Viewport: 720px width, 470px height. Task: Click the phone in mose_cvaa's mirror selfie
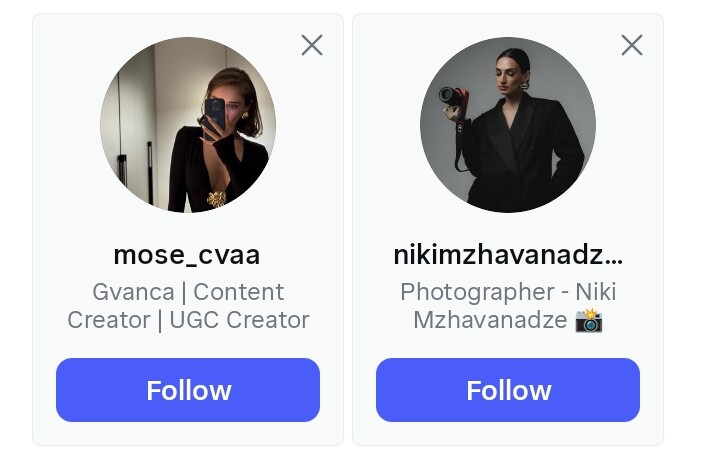tap(214, 113)
